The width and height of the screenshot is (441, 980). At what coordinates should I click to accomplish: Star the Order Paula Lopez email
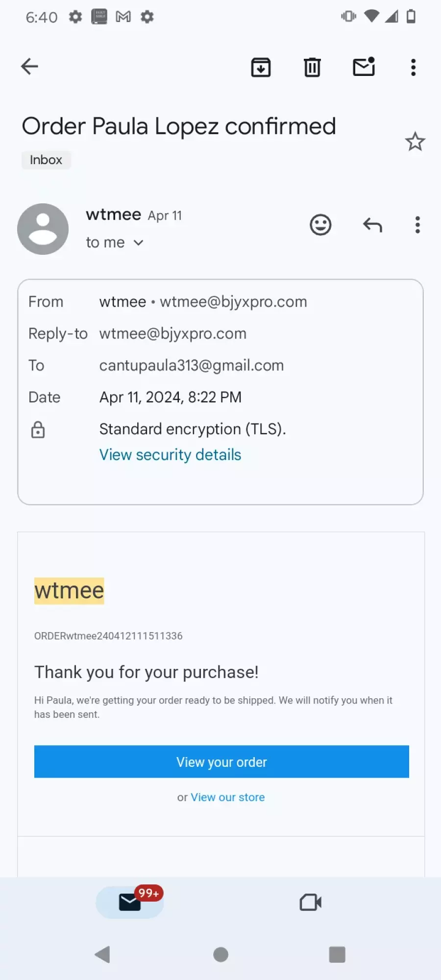pyautogui.click(x=415, y=142)
